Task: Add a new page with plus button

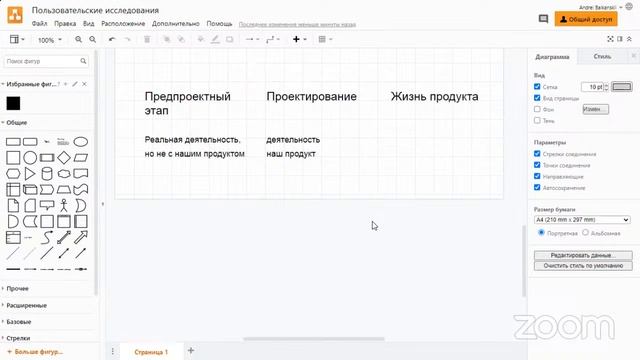Action: [191, 350]
